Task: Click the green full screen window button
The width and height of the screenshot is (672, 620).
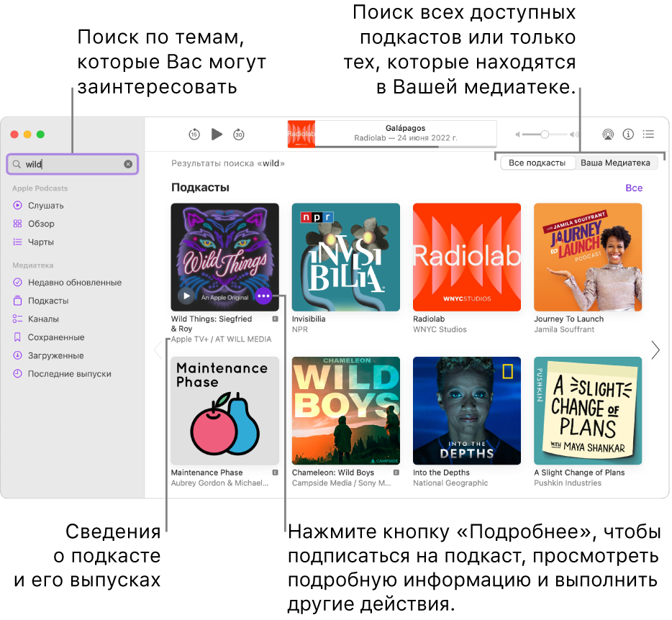Action: pyautogui.click(x=41, y=135)
